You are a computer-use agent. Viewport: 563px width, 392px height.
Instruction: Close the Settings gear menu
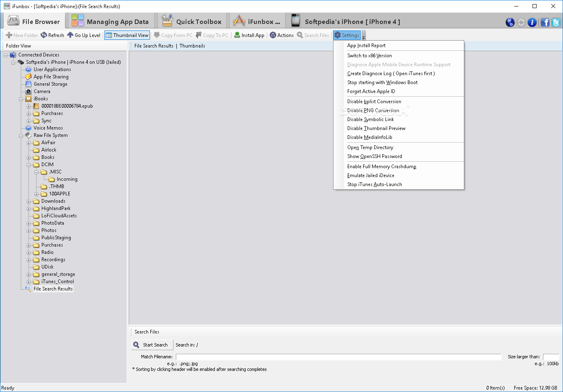pyautogui.click(x=347, y=35)
